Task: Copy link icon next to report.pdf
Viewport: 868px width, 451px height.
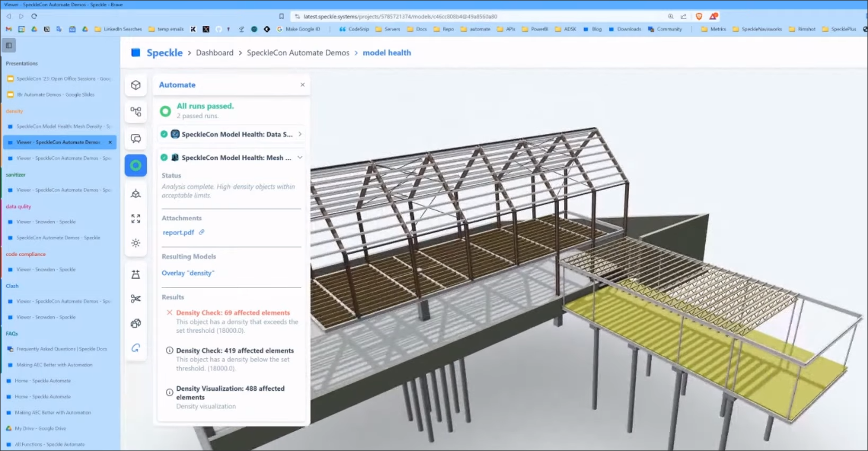Action: (201, 232)
